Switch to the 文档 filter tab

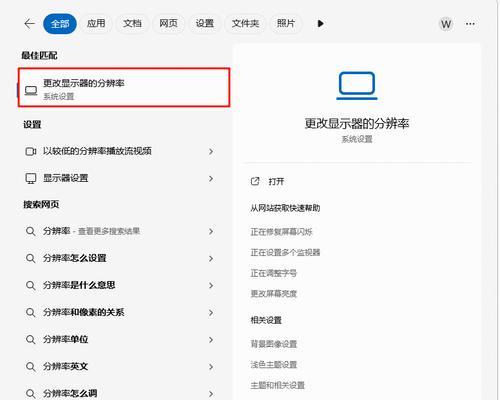tap(132, 24)
